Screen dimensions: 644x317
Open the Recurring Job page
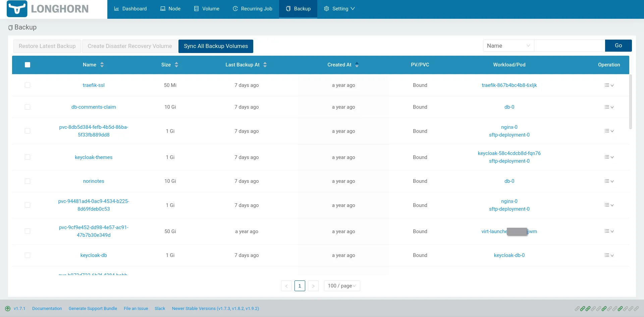point(253,9)
